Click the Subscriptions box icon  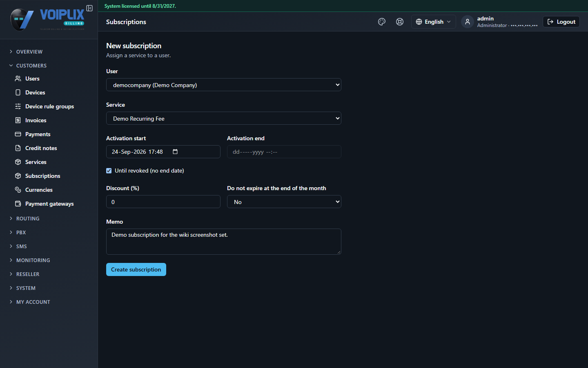18,176
